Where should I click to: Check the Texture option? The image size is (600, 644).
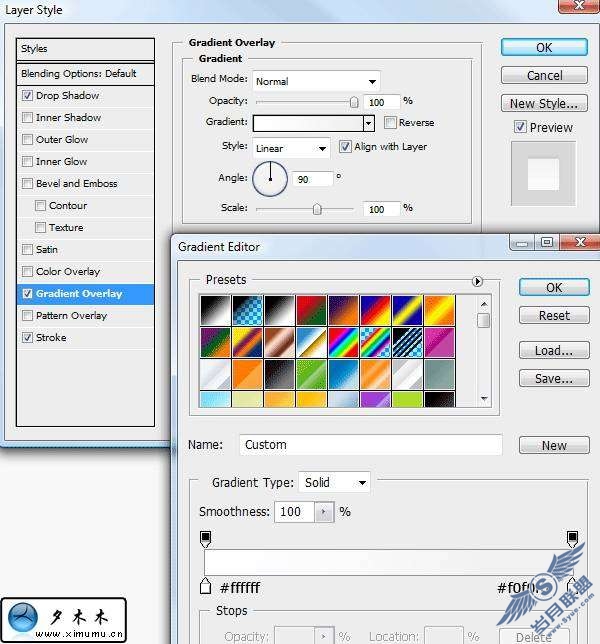pyautogui.click(x=40, y=227)
